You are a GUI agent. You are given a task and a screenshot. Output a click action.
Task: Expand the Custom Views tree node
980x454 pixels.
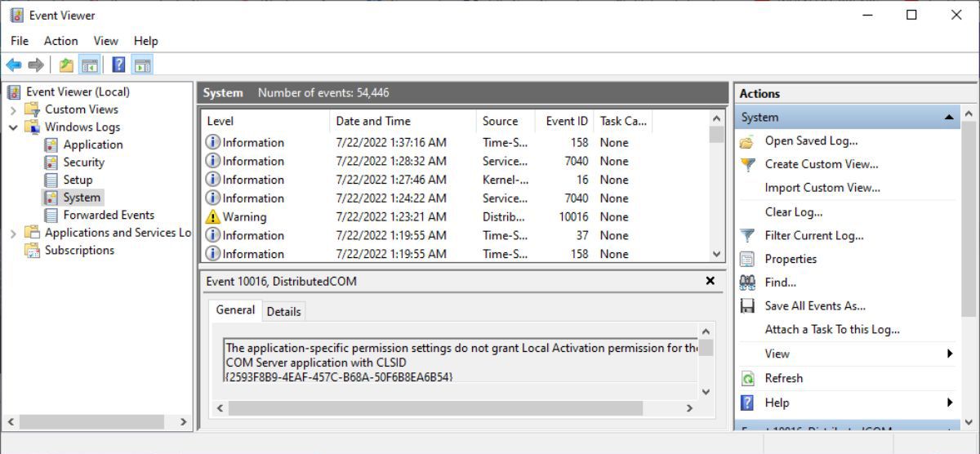[13, 110]
